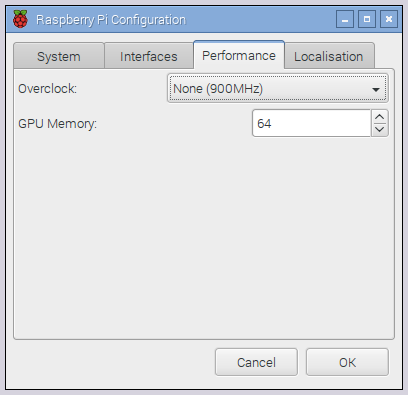Click the GPU Memory label
This screenshot has height=395, width=408.
point(57,124)
